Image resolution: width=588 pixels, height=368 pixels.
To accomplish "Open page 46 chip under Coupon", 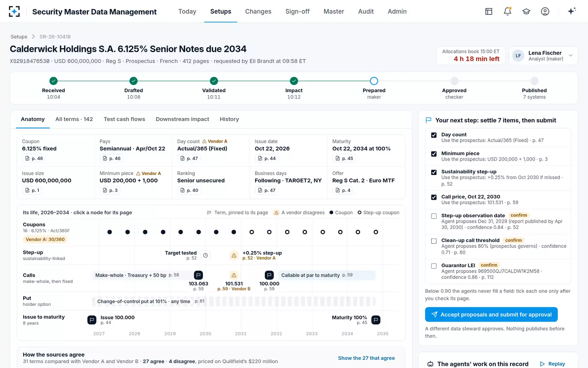I will (x=34, y=158).
